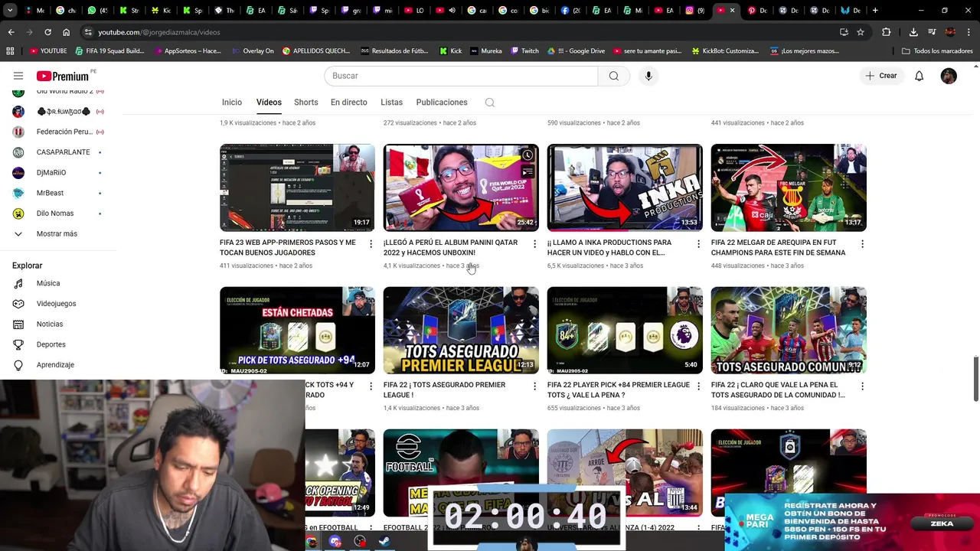Start voice search with the microphone
980x551 pixels.
point(648,76)
